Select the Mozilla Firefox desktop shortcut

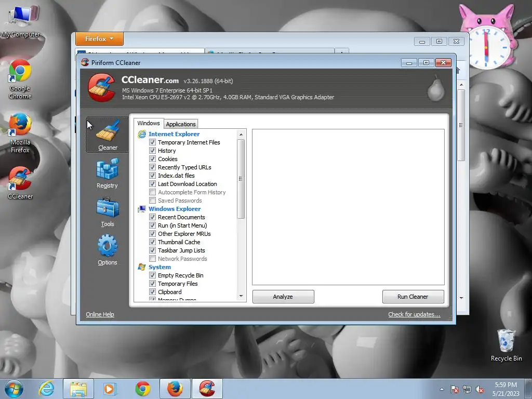click(20, 134)
